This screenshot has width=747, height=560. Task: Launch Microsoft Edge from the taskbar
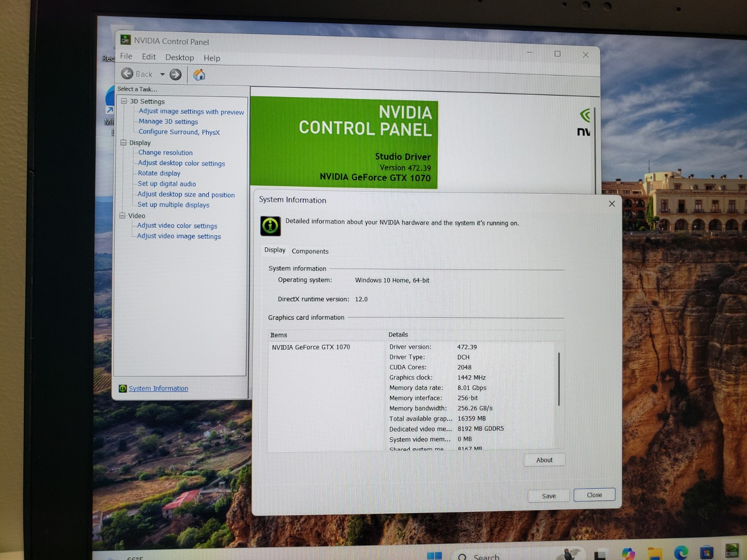(x=681, y=554)
